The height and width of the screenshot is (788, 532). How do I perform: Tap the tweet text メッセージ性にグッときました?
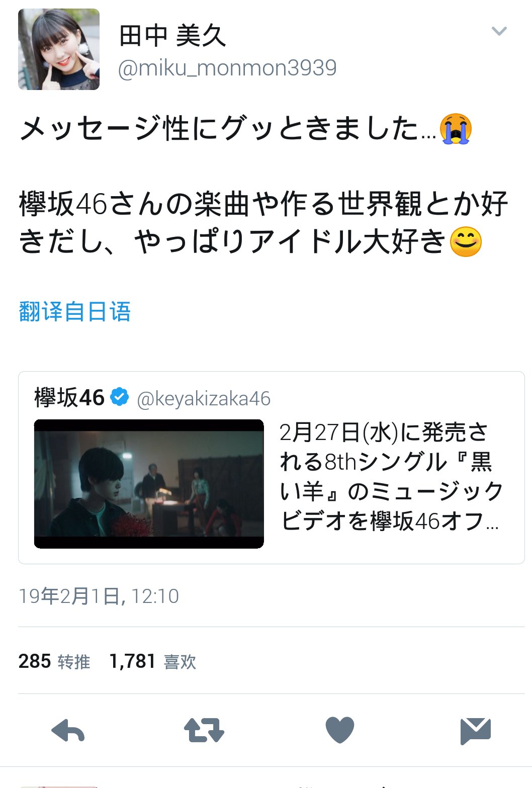[x=227, y=129]
